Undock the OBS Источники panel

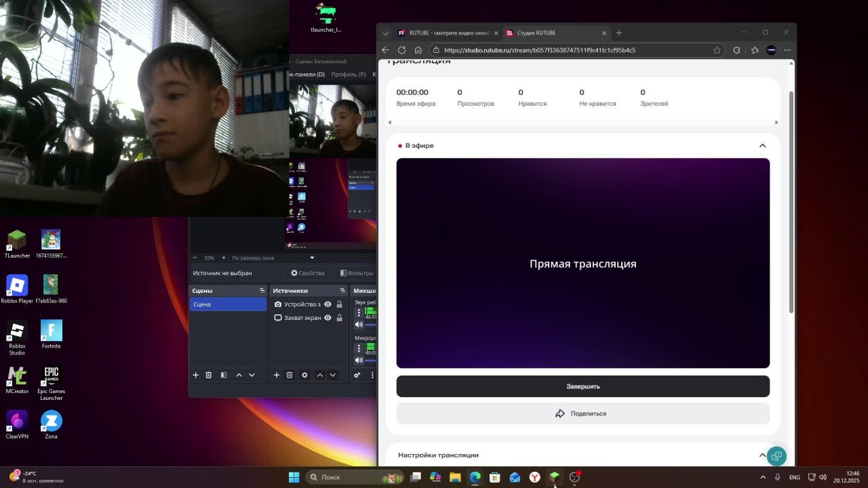pyautogui.click(x=343, y=291)
